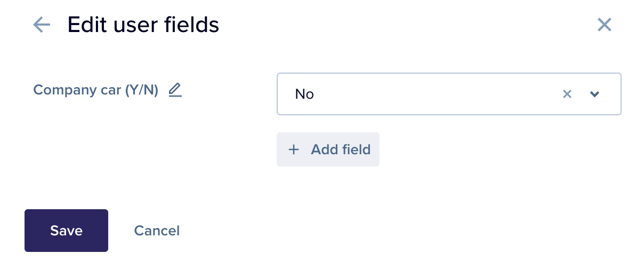Add a new user field
Image resolution: width=644 pixels, height=269 pixels.
click(x=328, y=149)
